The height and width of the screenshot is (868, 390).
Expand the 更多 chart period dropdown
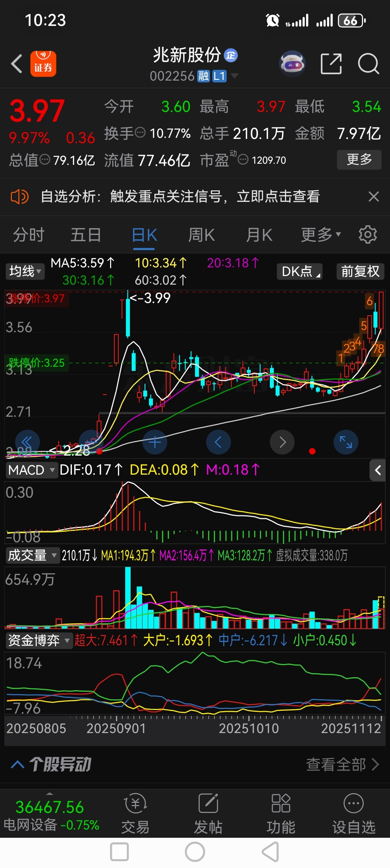(x=321, y=235)
